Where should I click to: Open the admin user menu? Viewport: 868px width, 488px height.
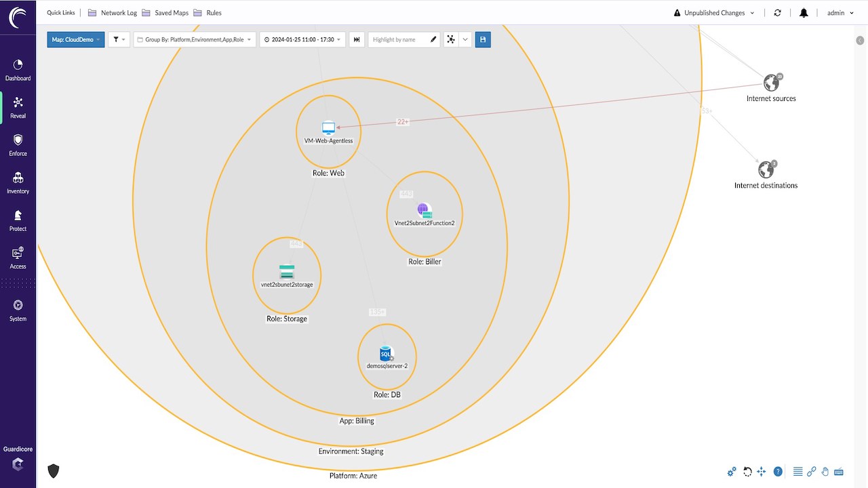pyautogui.click(x=841, y=13)
